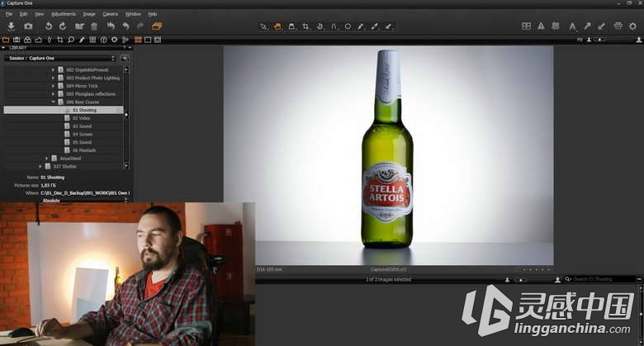Click the Edit annotations A icon
Image resolution: width=644 pixels, height=346 pixels.
coord(572,26)
